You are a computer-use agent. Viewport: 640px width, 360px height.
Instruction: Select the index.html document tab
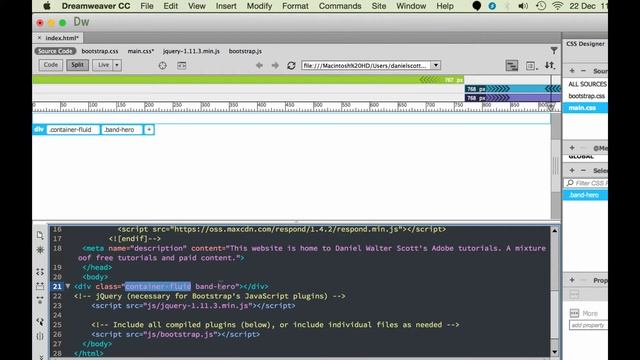click(62, 38)
